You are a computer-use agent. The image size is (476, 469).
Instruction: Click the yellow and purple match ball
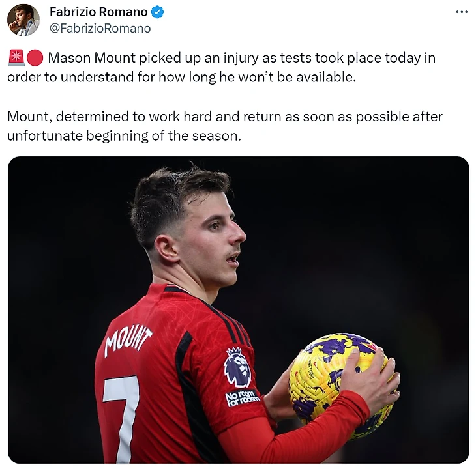click(x=338, y=385)
